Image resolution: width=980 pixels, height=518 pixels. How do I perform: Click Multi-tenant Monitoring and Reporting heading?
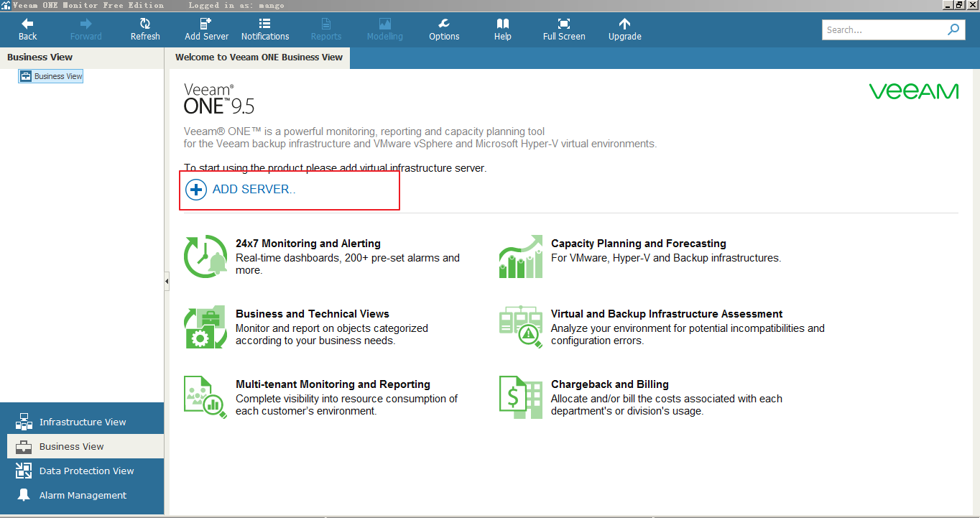point(333,384)
